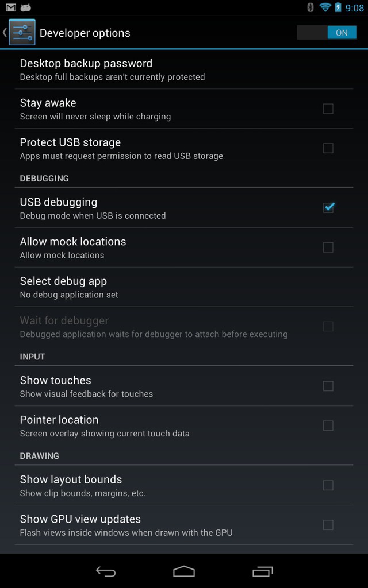Check the Show GPU view updates checkbox
The height and width of the screenshot is (588, 368).
[328, 525]
